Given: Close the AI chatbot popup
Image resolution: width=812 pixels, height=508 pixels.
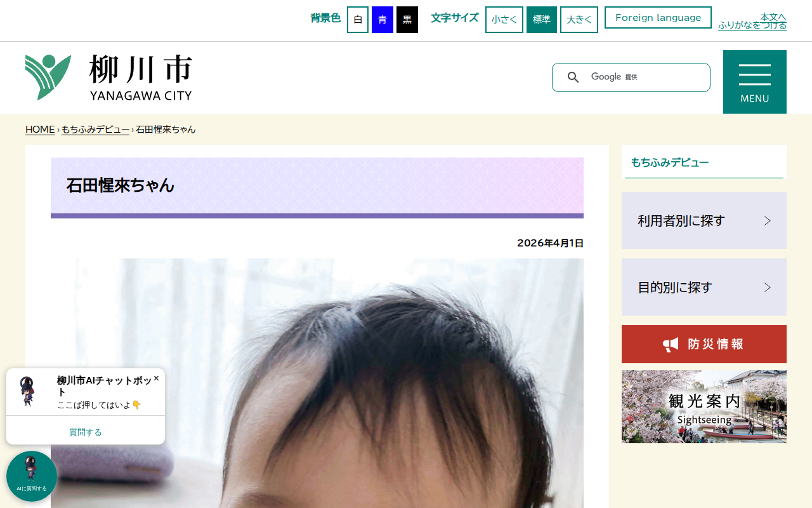Looking at the screenshot, I should tap(156, 378).
